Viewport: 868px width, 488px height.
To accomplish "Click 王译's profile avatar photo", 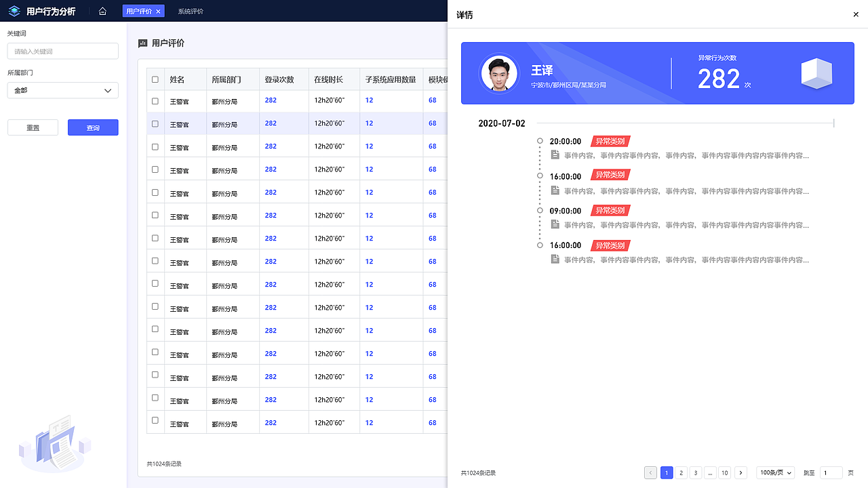I will point(499,73).
